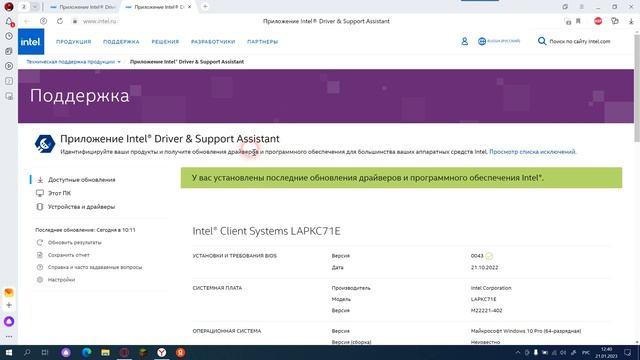Launch Microsoft Edge from taskbar
The height and width of the screenshot is (360, 640).
(x=86, y=353)
